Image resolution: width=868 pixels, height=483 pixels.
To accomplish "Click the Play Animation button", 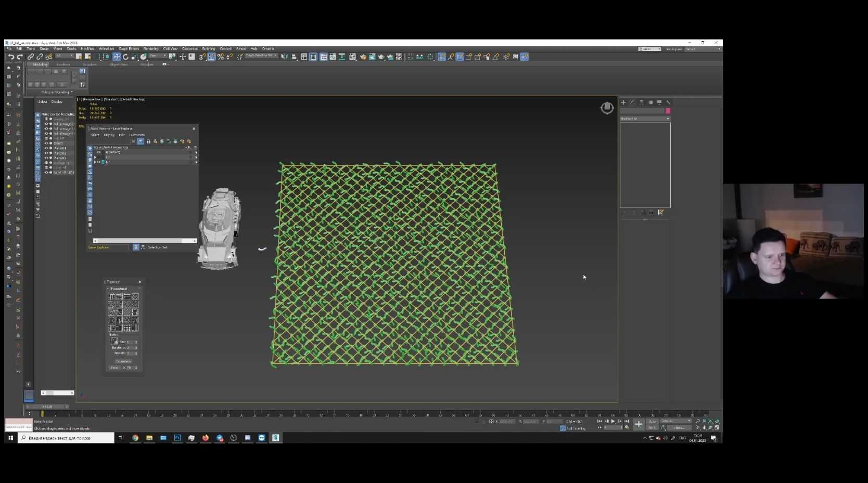I will click(613, 421).
